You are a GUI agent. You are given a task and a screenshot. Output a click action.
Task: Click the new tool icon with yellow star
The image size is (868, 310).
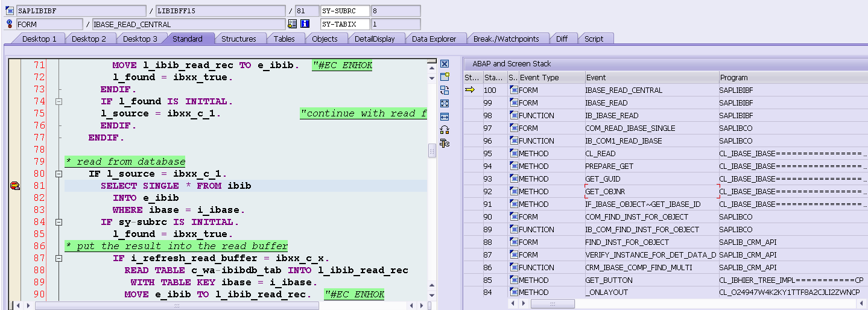click(445, 77)
